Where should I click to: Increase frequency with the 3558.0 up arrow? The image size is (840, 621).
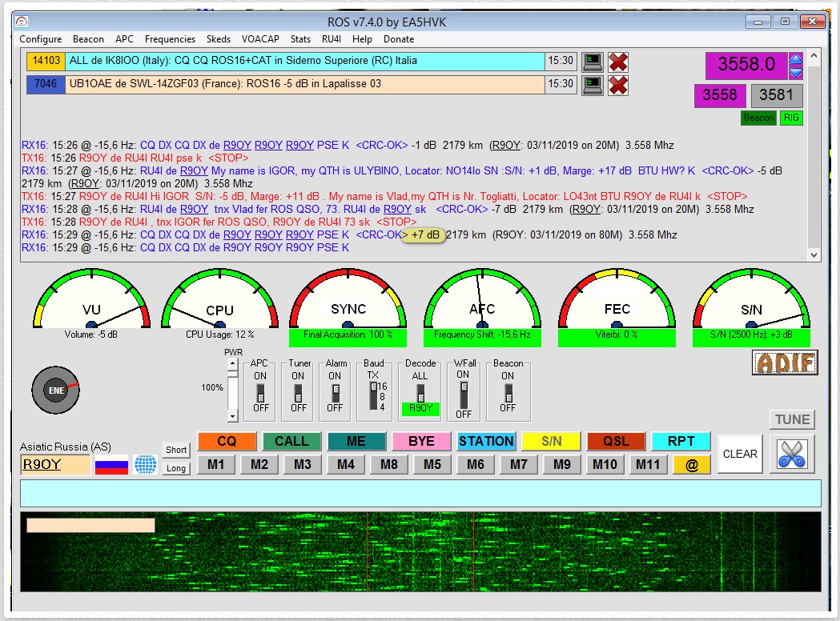pos(795,58)
